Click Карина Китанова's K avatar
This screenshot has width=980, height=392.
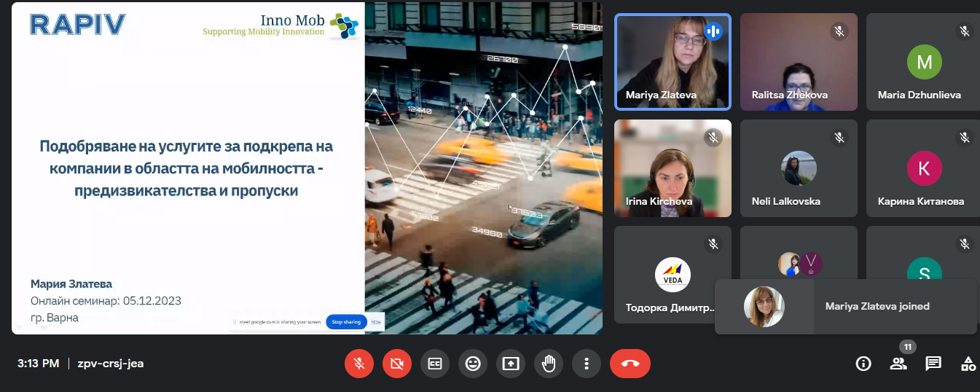tap(924, 169)
